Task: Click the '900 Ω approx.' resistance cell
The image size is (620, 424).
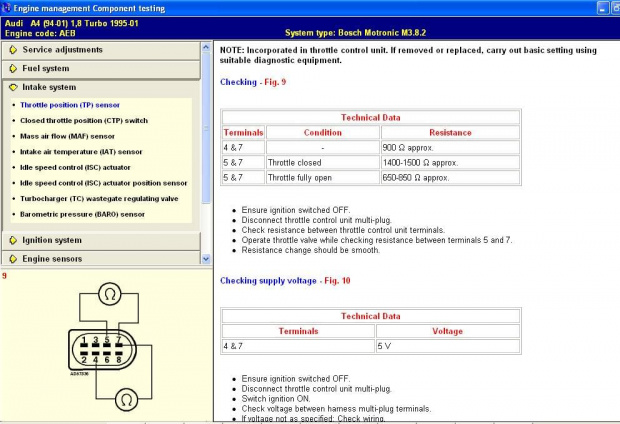Action: (x=450, y=148)
